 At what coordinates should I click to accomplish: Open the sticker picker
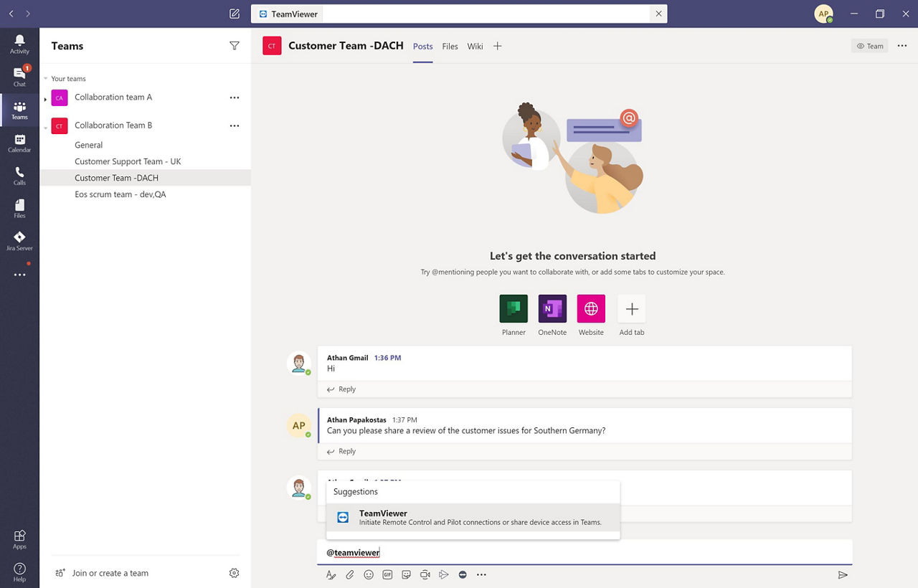[x=406, y=574]
